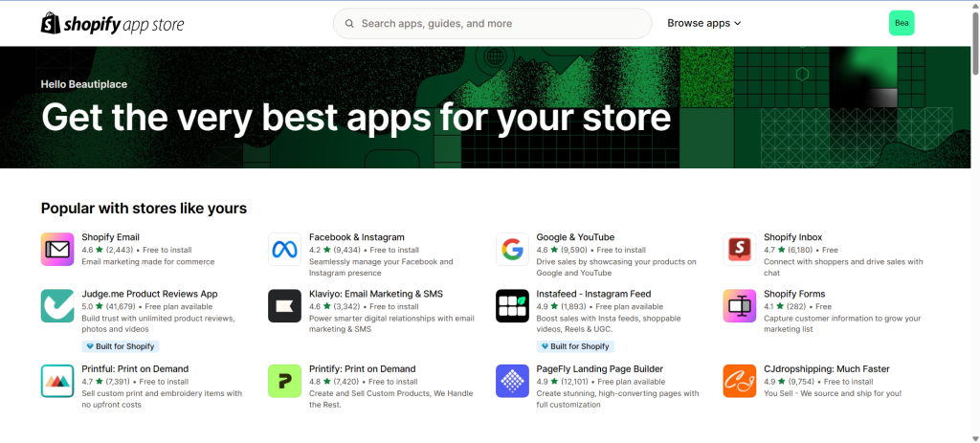The height and width of the screenshot is (443, 980).
Task: Open the Klaviyo app icon
Action: pos(284,305)
